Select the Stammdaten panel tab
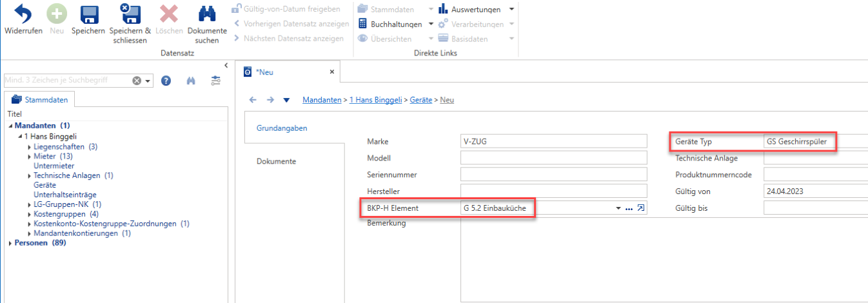The image size is (868, 303). (40, 100)
